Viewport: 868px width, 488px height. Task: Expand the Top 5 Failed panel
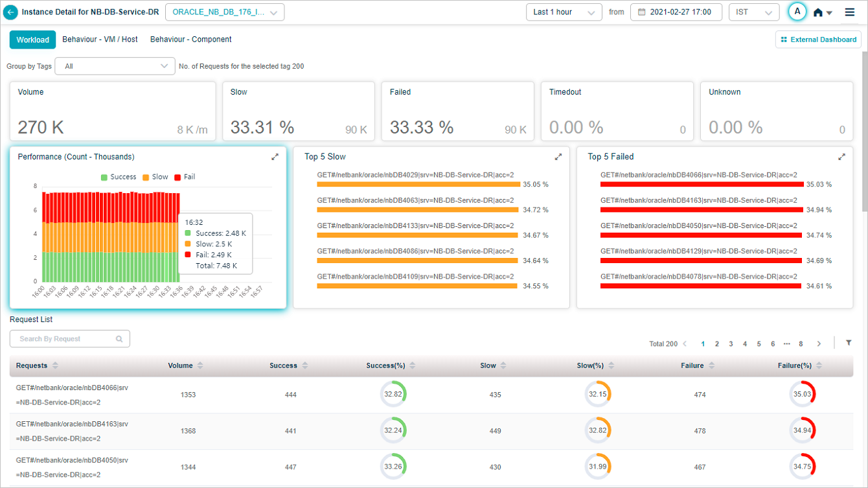point(841,157)
